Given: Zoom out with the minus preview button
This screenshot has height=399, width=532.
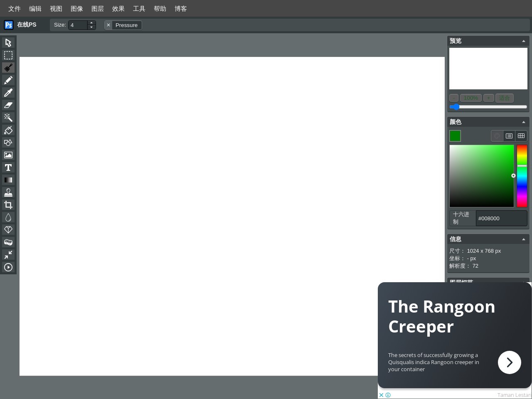Looking at the screenshot, I should pyautogui.click(x=454, y=98).
